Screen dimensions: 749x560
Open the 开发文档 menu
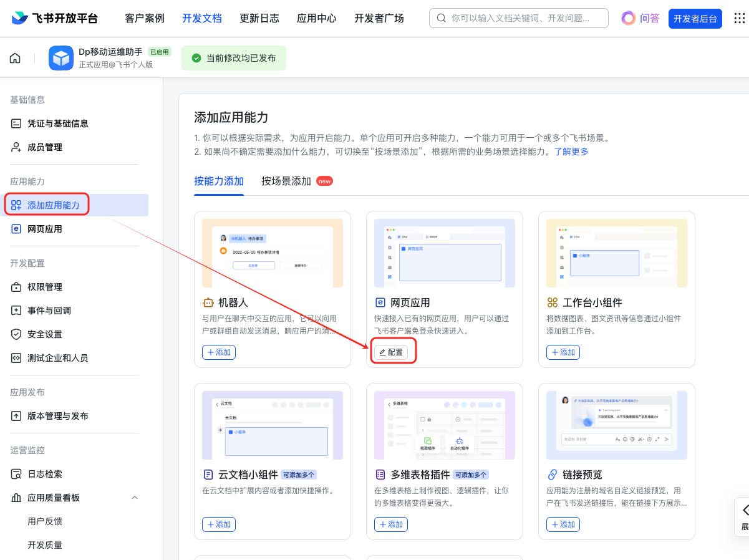202,18
